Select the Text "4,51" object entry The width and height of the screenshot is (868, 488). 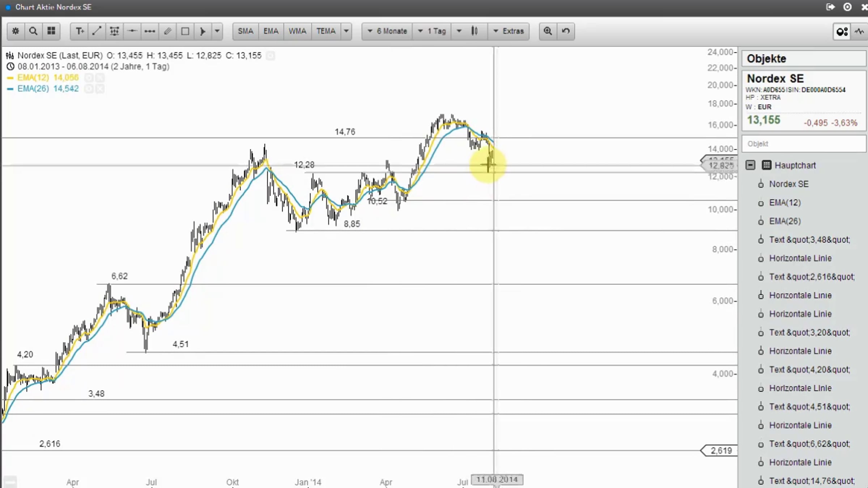coord(809,407)
